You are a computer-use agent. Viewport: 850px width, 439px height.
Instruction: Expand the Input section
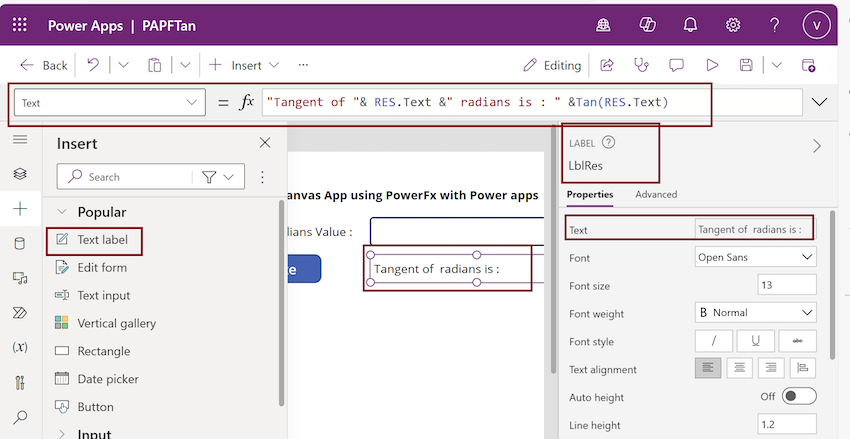pos(62,434)
